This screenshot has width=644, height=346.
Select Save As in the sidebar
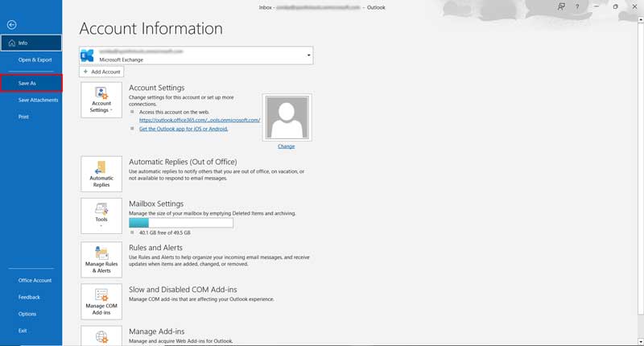click(x=31, y=84)
